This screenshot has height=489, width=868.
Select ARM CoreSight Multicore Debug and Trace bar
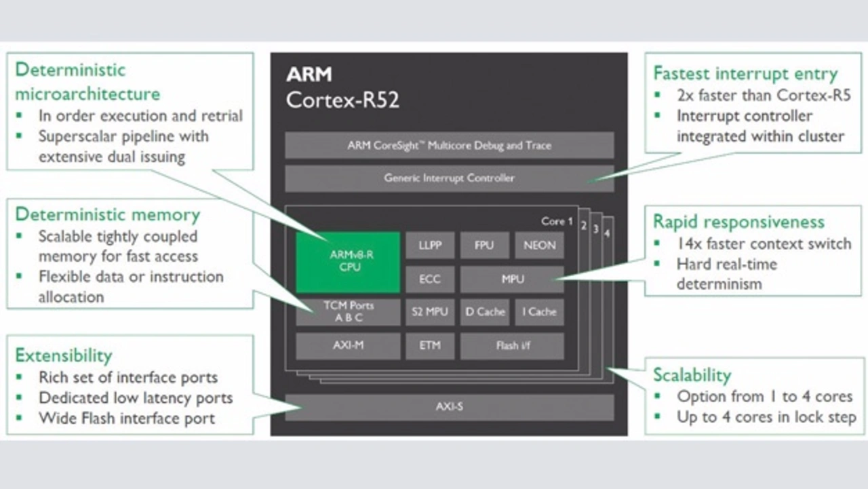[x=449, y=146]
